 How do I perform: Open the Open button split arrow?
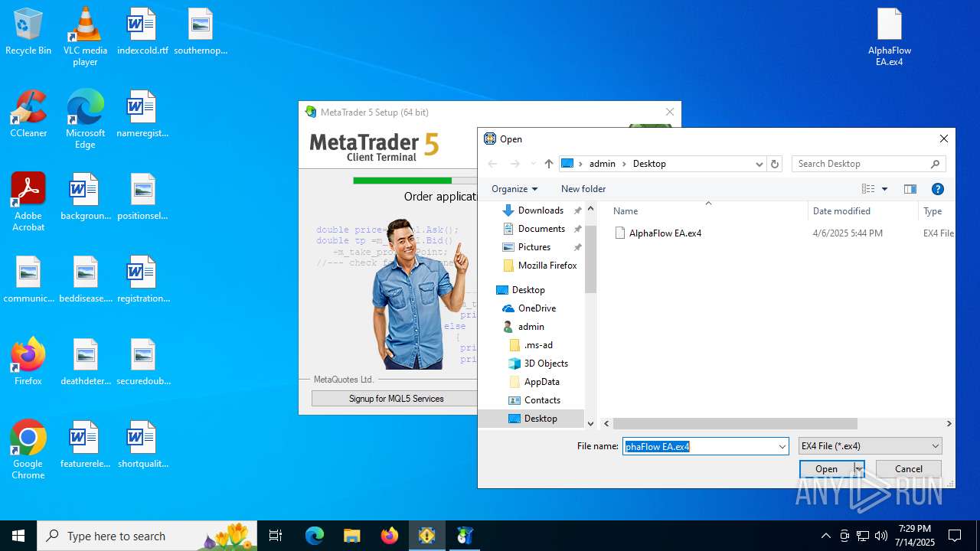(x=859, y=469)
